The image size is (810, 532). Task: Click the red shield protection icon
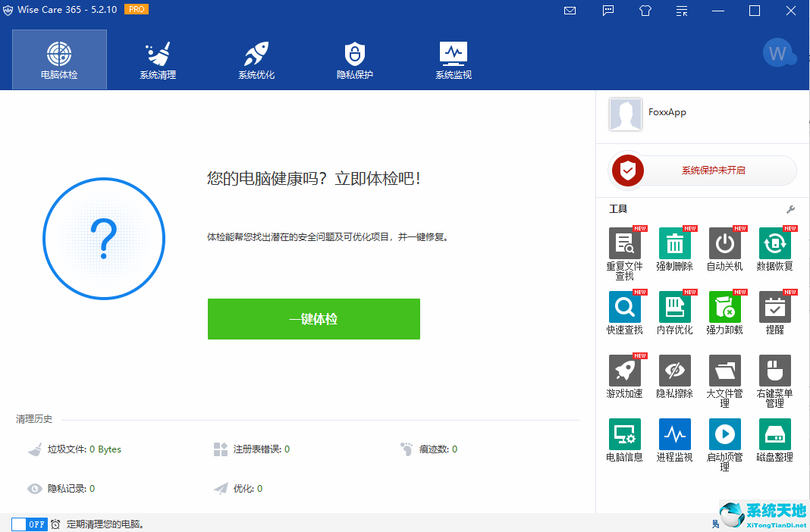(x=628, y=170)
